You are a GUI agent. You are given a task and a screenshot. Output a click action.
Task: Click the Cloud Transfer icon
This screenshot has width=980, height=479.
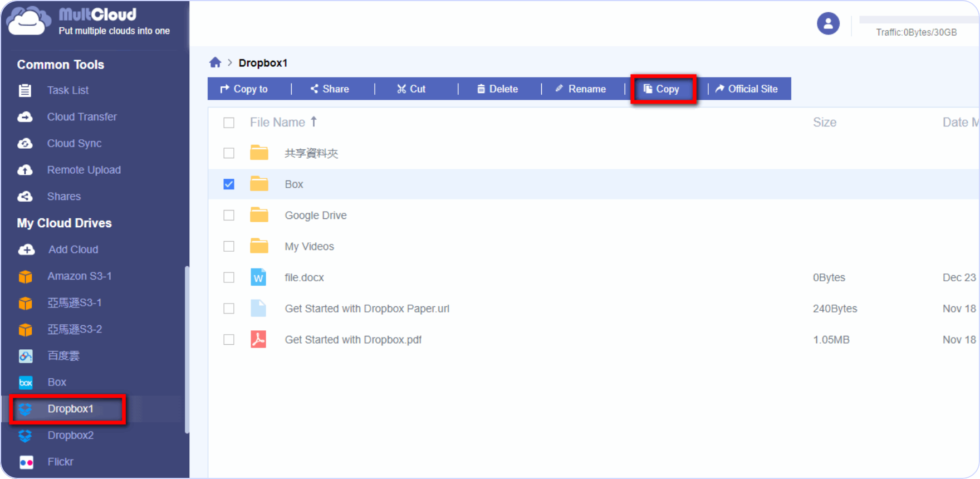tap(25, 117)
